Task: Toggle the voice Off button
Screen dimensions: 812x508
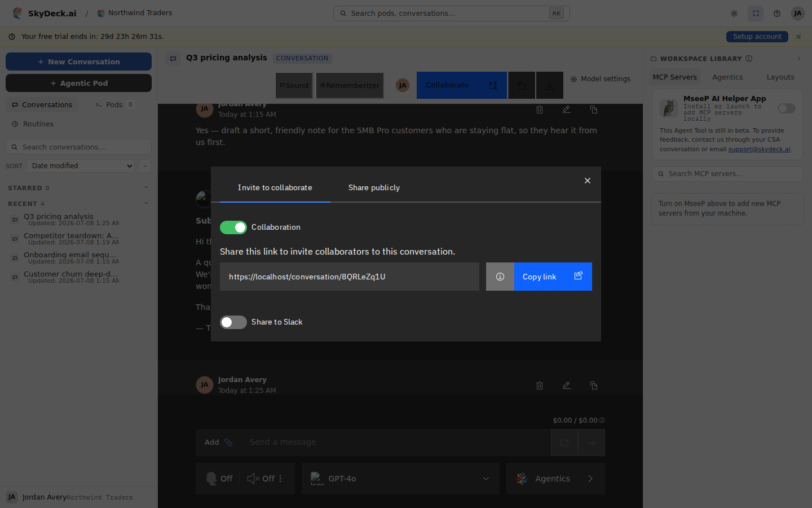Action: 219,479
